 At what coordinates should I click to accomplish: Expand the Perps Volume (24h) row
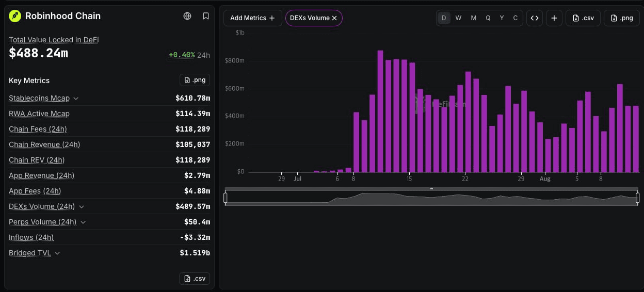pyautogui.click(x=83, y=222)
